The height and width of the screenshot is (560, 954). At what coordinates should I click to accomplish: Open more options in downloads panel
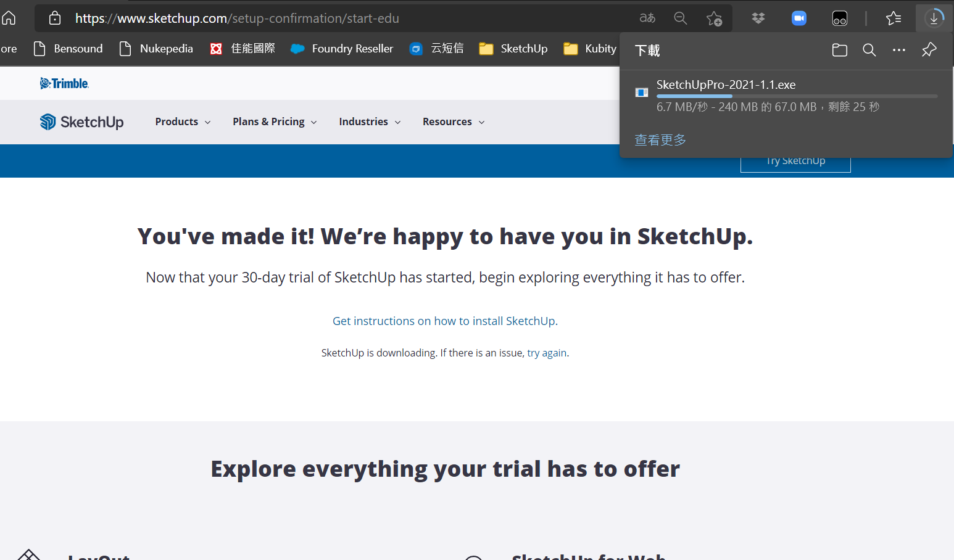tap(899, 50)
